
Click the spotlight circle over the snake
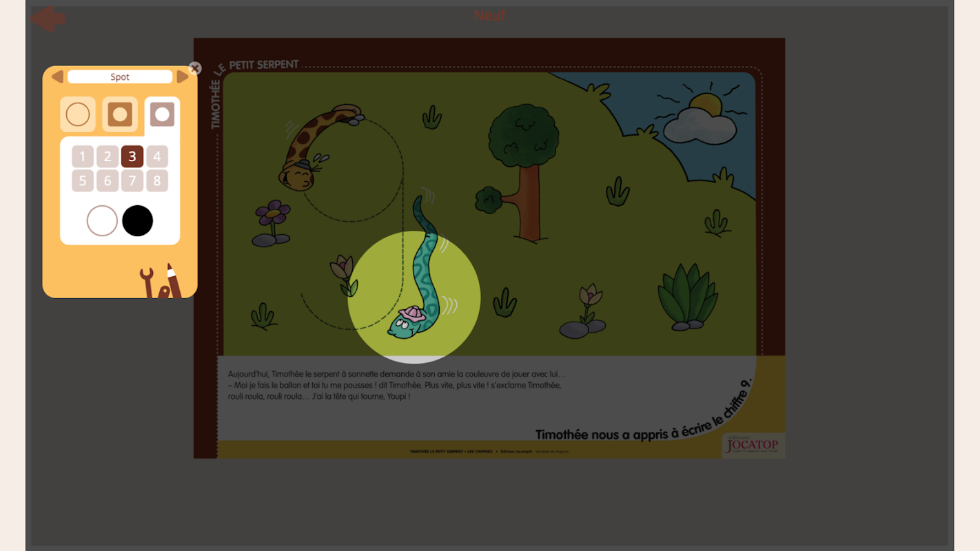(414, 297)
